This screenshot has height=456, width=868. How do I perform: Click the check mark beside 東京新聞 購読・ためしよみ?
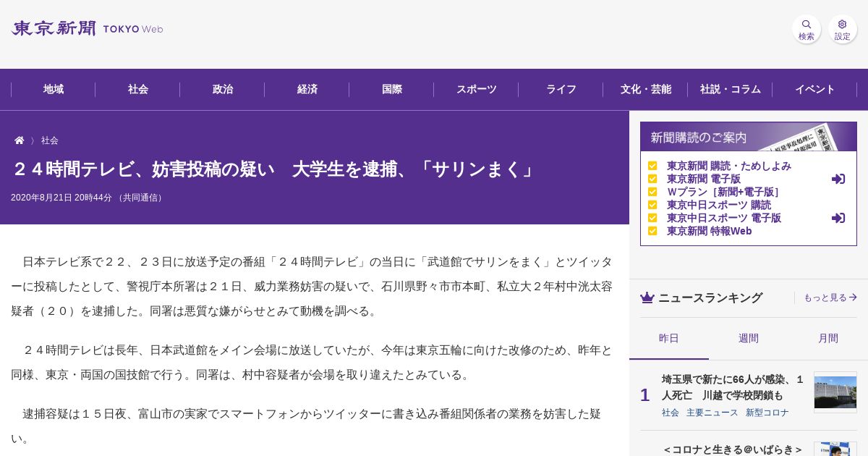[x=652, y=166]
